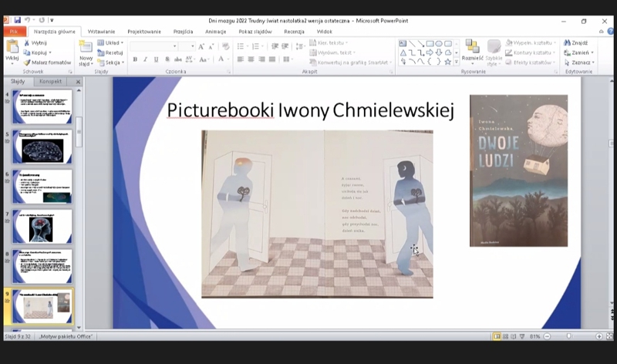Justify text in paragraph group
Screen dimensions: 617x364
tap(272, 59)
